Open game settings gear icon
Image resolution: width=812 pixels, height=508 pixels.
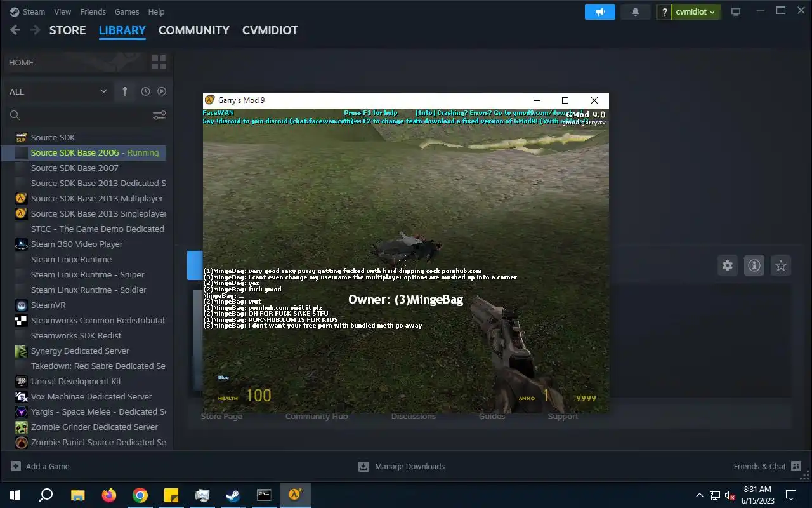728,265
